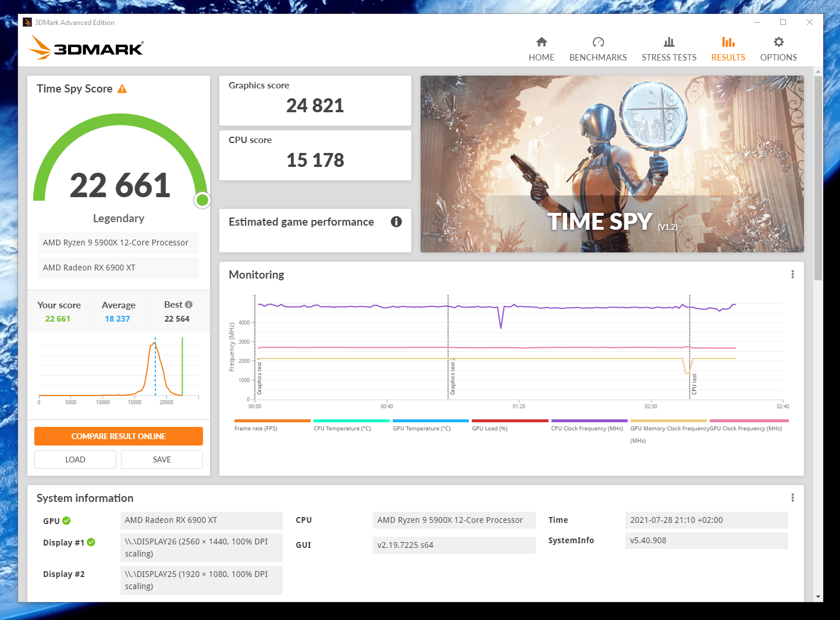Click the green checkmark next to GPU
The image size is (840, 620).
pyautogui.click(x=66, y=521)
